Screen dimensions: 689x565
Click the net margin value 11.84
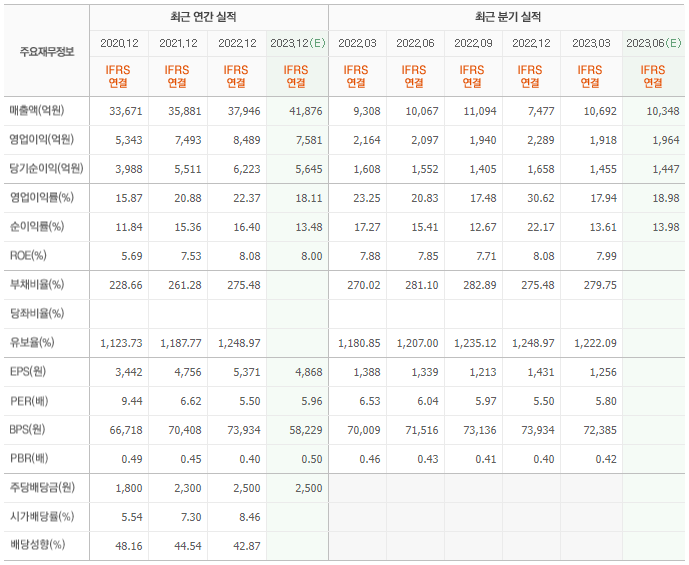pyautogui.click(x=129, y=227)
